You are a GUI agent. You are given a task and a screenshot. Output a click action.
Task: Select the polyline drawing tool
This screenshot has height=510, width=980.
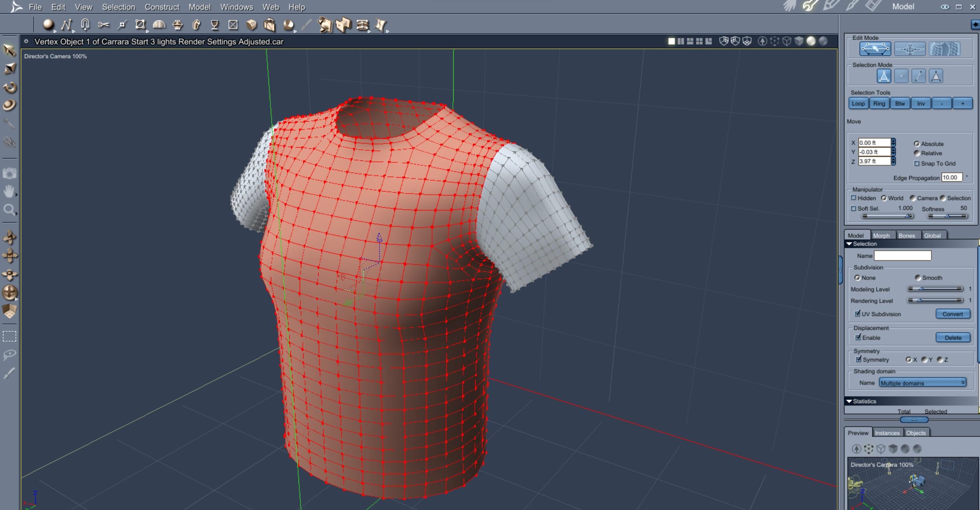click(66, 25)
